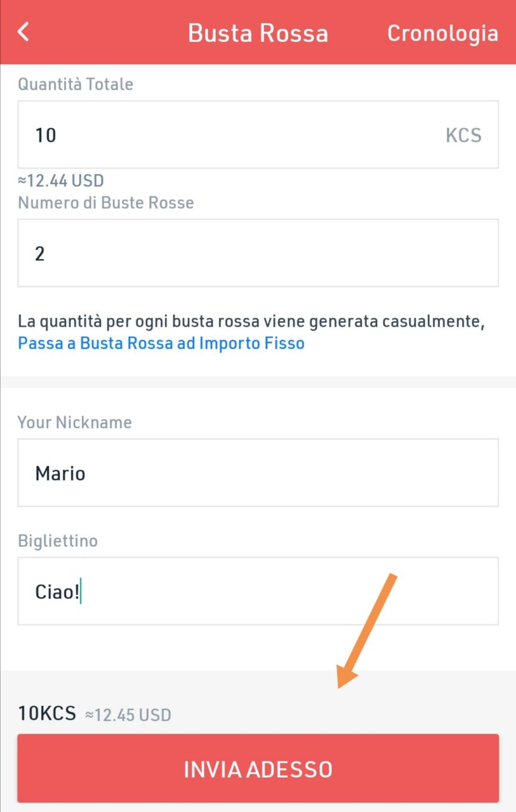Click the Bigliettino field containing Ciao!
The image size is (516, 812).
coord(258,591)
